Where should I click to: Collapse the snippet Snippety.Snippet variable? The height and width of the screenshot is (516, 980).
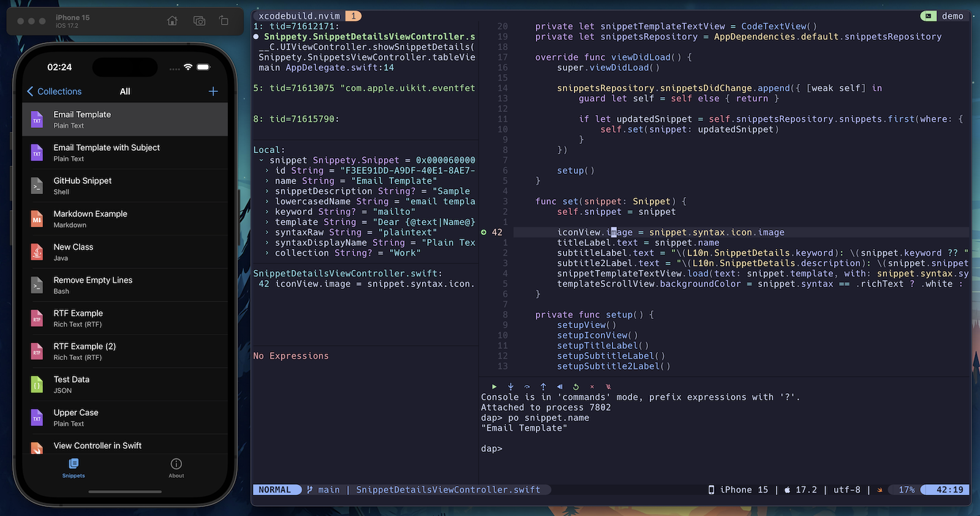coord(262,160)
